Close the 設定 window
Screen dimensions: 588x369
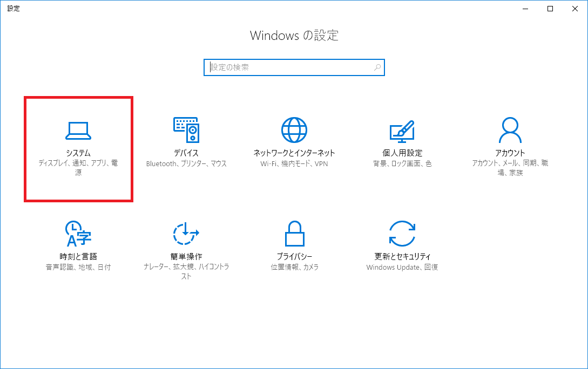(575, 9)
